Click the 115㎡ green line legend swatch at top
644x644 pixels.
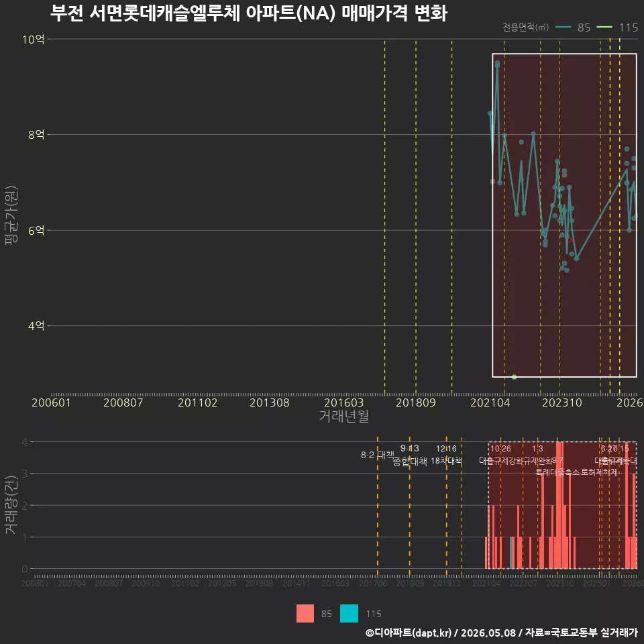click(x=604, y=27)
